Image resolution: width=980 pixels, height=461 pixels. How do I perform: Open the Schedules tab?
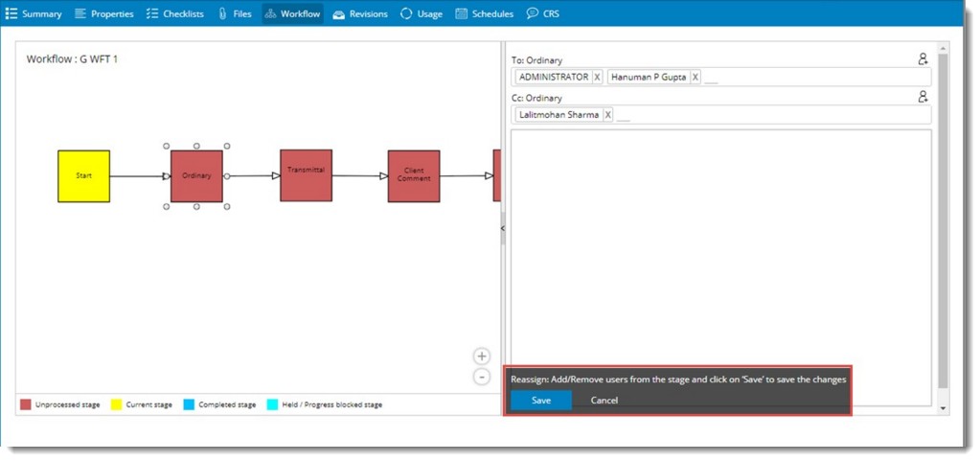click(x=484, y=14)
